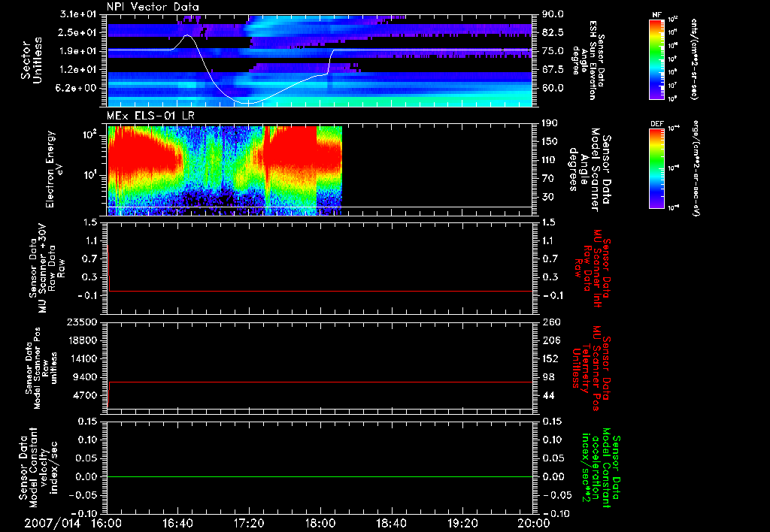Click the 67.5 degree tick value
Viewport: 770px width, 532px height.
tap(553, 70)
